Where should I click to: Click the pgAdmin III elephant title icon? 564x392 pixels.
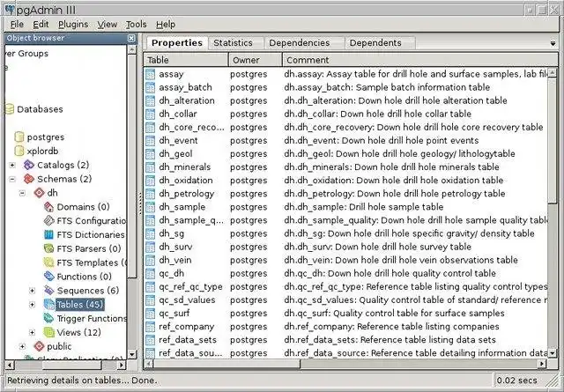click(10, 10)
